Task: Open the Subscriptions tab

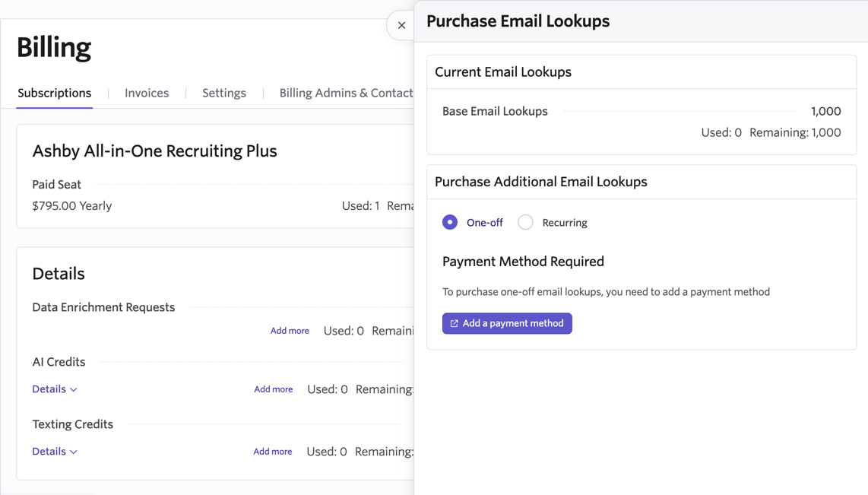Action: tap(54, 93)
